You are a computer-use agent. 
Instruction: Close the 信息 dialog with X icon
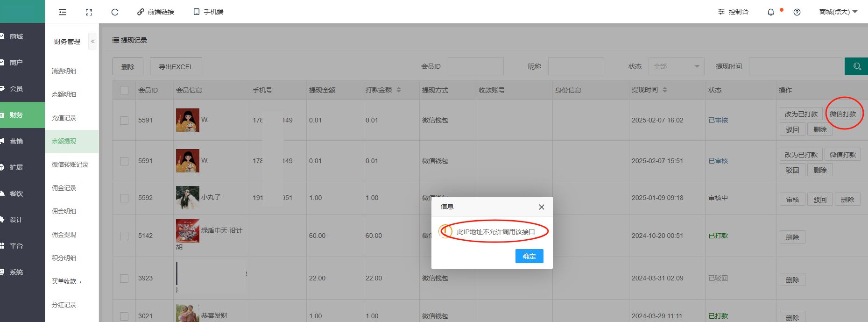[x=541, y=207]
